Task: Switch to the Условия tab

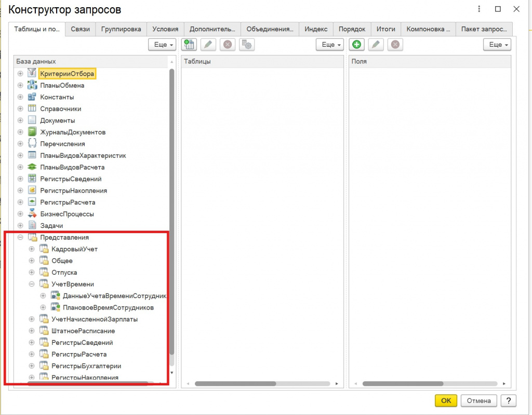Action: click(165, 29)
